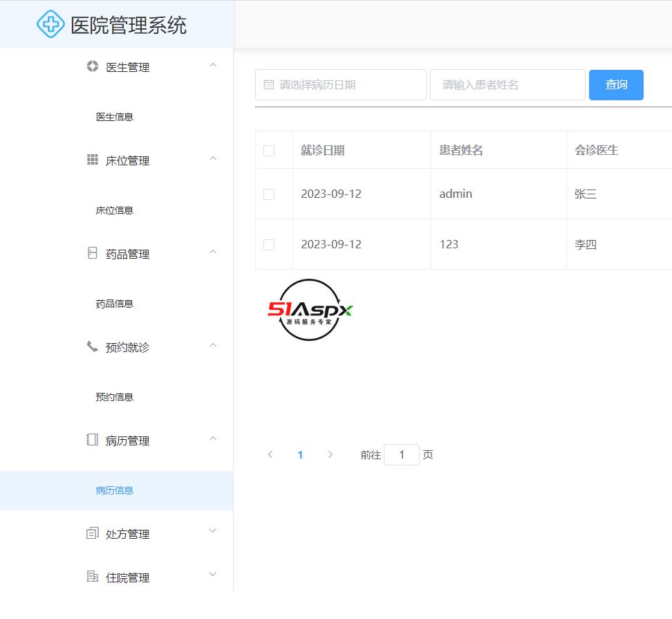Click the doctor name 李四 cell
672x619 pixels.
pos(586,245)
